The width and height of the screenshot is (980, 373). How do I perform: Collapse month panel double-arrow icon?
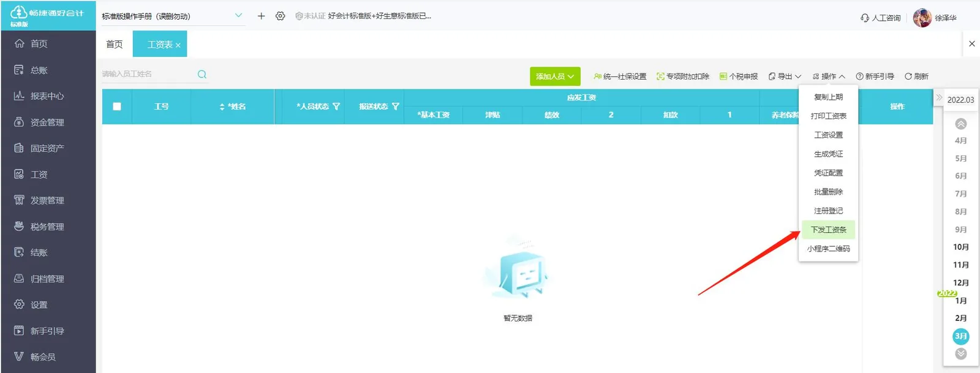click(939, 97)
